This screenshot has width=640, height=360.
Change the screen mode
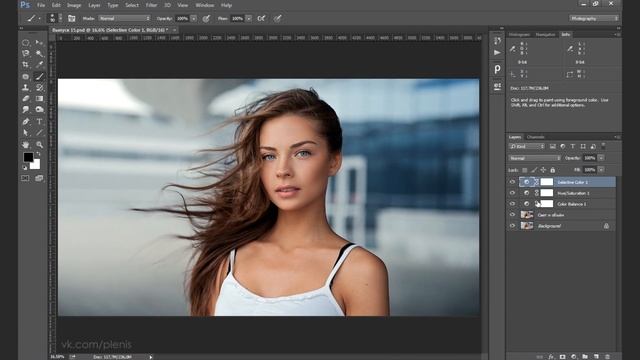pos(39,178)
